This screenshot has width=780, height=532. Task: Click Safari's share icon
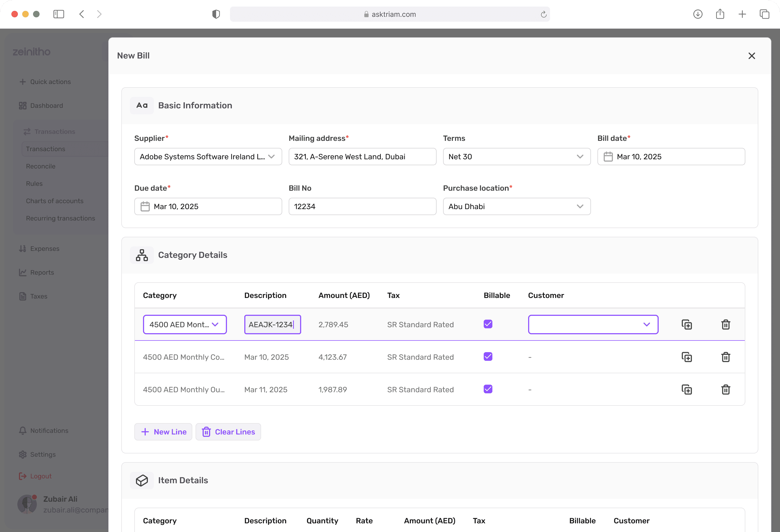720,14
